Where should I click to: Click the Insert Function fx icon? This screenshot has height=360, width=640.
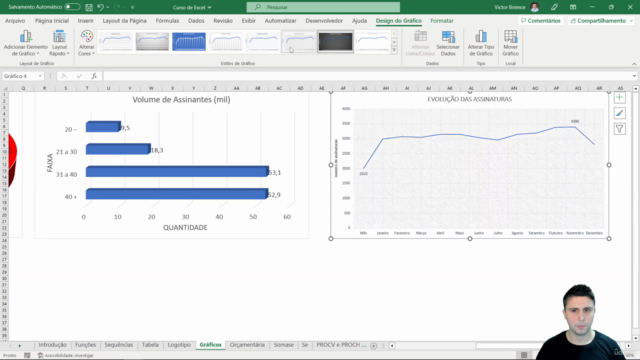click(x=94, y=76)
